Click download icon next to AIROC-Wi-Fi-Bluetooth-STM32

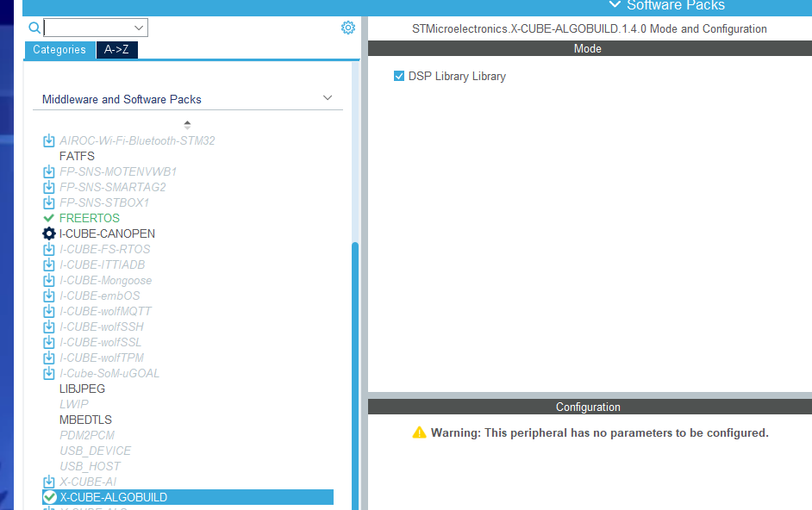tap(48, 140)
